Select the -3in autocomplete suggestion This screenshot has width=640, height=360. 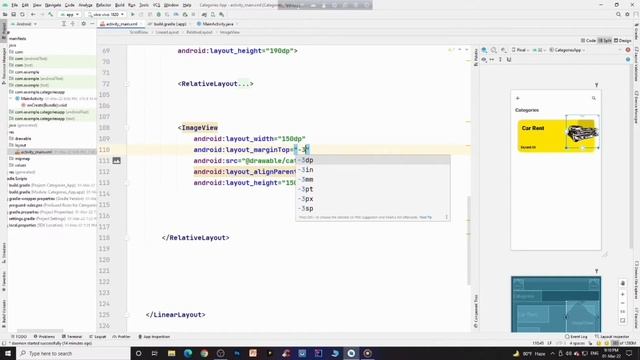click(x=373, y=170)
